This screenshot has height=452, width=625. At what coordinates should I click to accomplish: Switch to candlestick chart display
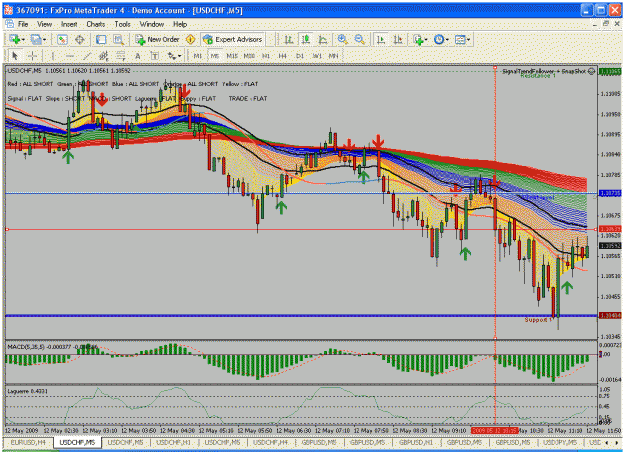[x=306, y=39]
